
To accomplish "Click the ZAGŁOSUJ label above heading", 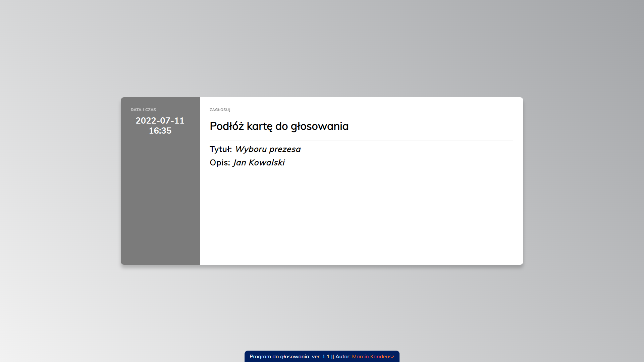I will pos(220,110).
